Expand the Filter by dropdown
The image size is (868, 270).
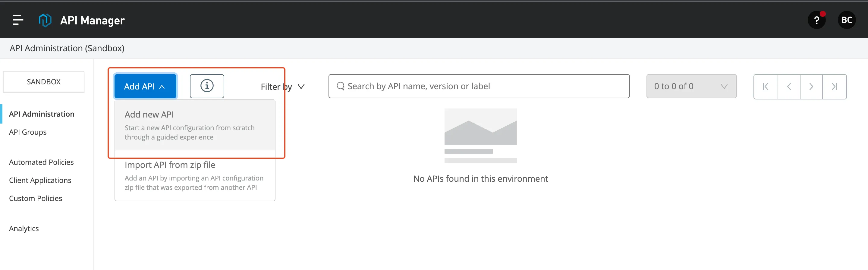282,87
